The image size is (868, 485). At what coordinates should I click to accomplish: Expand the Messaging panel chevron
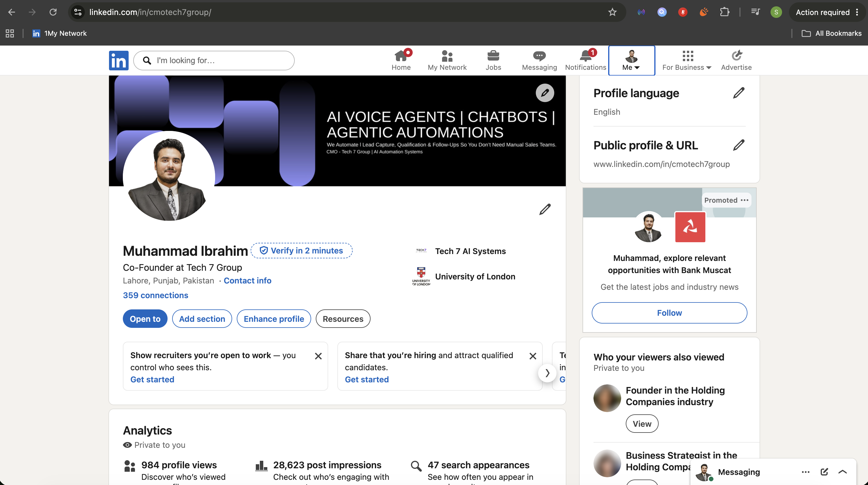tap(842, 472)
